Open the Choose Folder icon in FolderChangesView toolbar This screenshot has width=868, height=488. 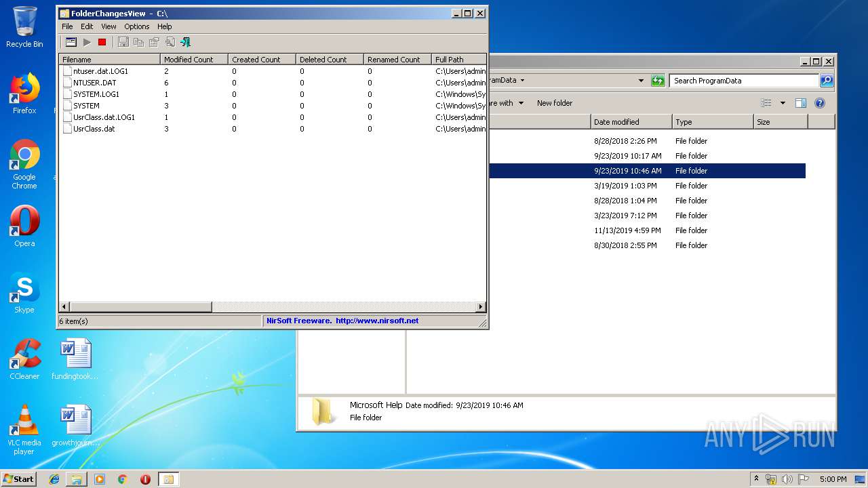[x=71, y=42]
